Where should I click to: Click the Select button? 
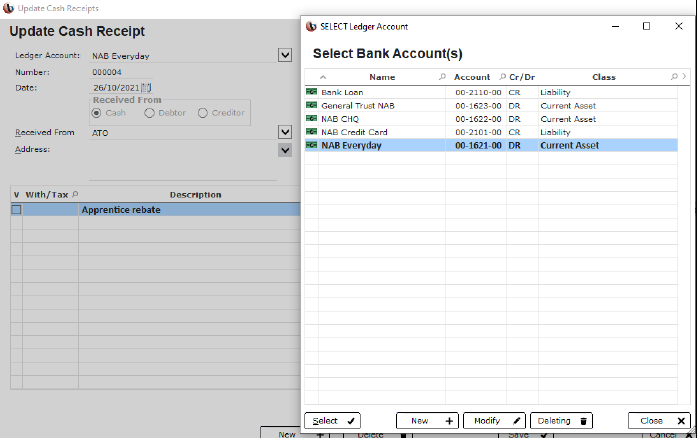click(332, 421)
